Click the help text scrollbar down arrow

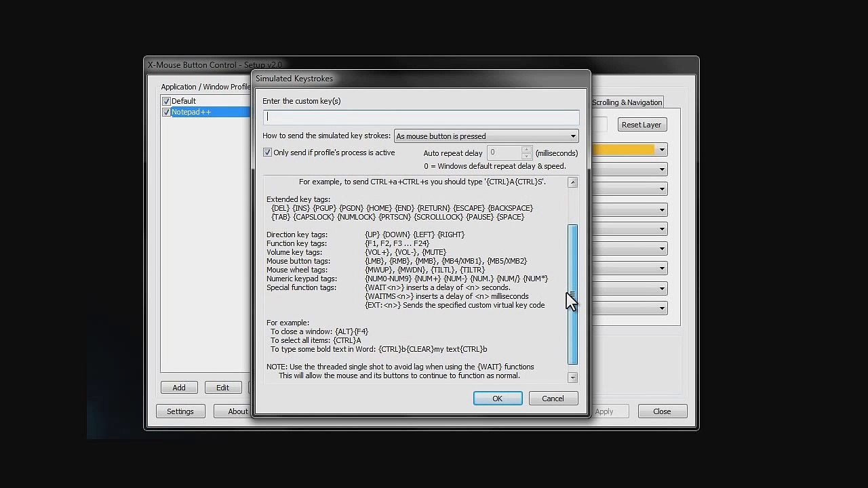pos(573,378)
